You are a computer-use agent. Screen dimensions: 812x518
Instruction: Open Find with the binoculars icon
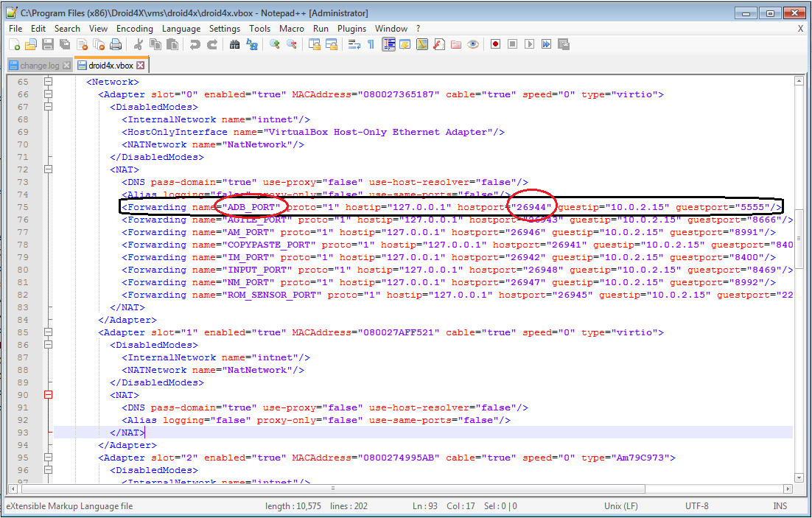coord(234,44)
